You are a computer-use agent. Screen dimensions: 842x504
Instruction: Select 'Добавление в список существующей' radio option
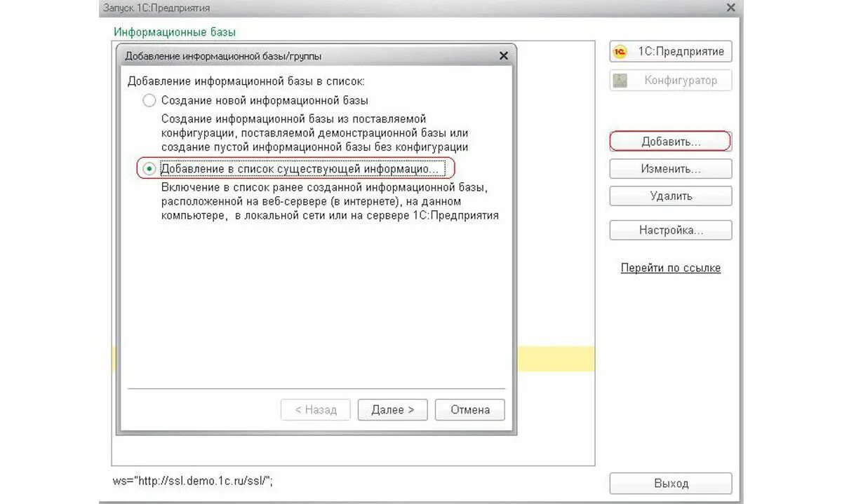(149, 169)
